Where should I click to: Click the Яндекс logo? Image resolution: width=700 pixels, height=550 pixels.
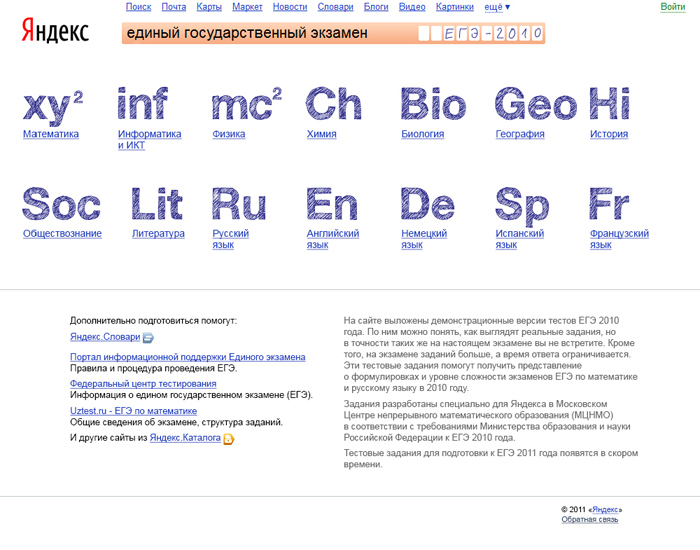tap(55, 30)
